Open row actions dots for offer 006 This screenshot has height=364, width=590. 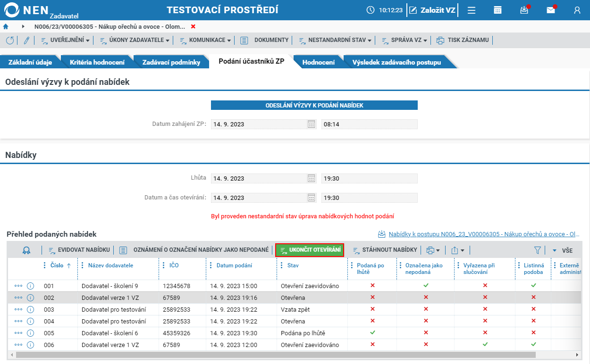coord(18,345)
